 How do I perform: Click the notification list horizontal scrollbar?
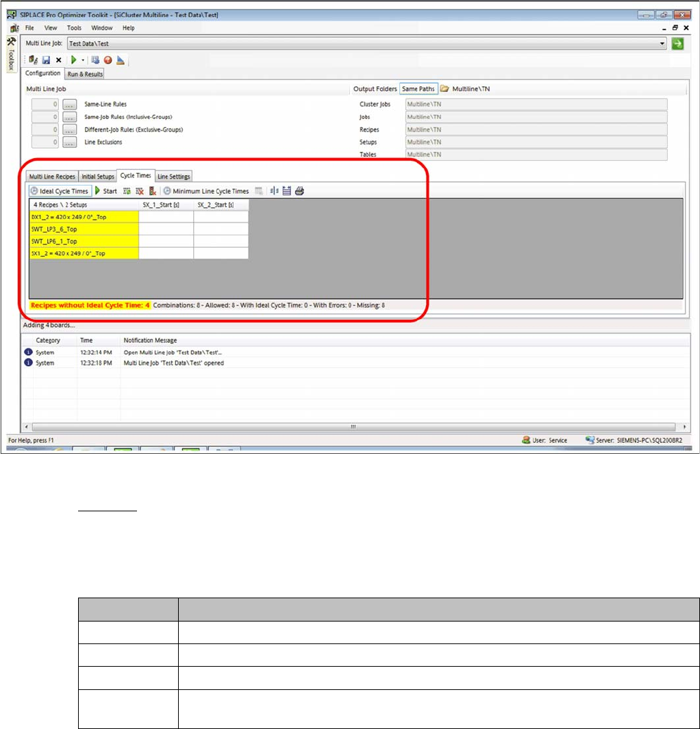coord(353,427)
